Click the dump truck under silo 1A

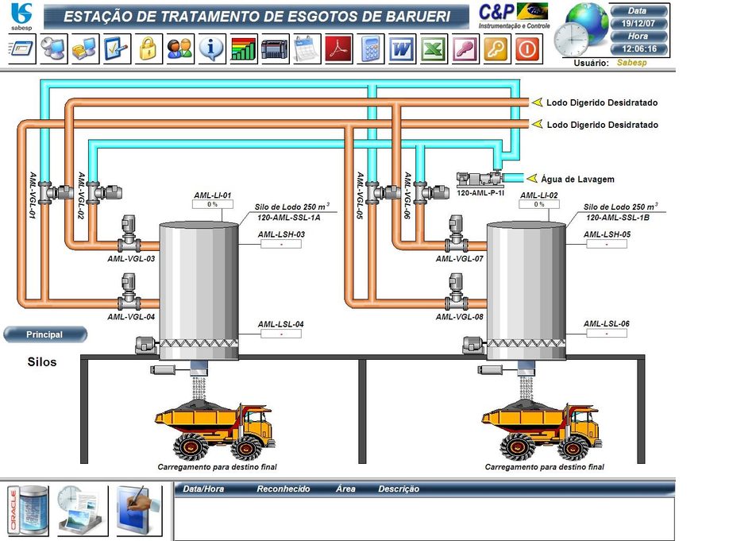[215, 431]
